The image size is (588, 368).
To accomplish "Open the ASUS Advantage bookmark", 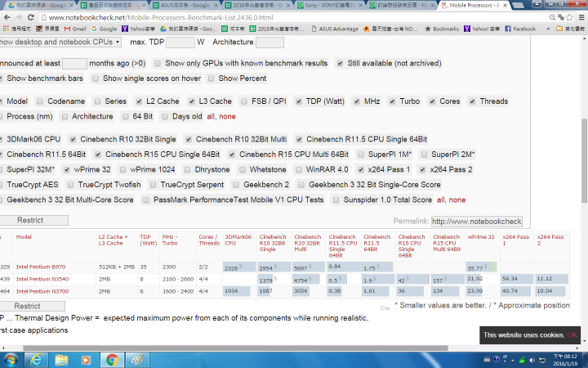I will coord(335,29).
